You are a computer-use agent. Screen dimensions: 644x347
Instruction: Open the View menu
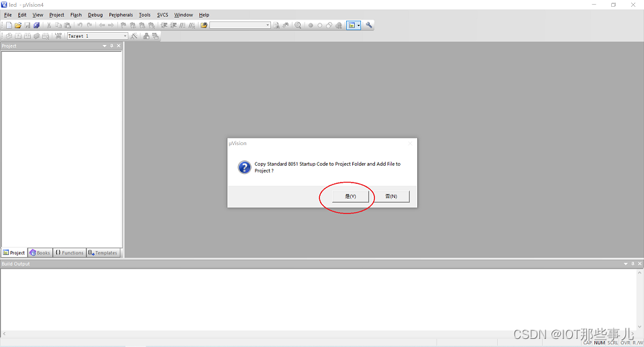[38, 15]
